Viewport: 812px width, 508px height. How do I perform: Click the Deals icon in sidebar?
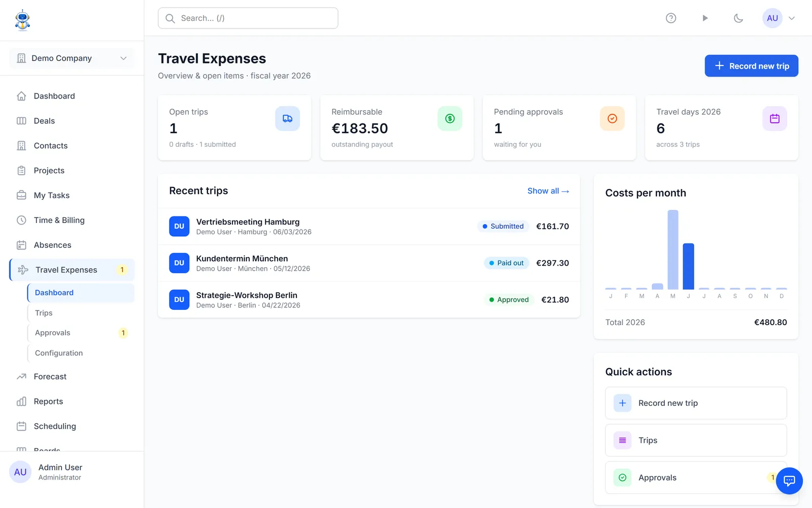click(21, 121)
